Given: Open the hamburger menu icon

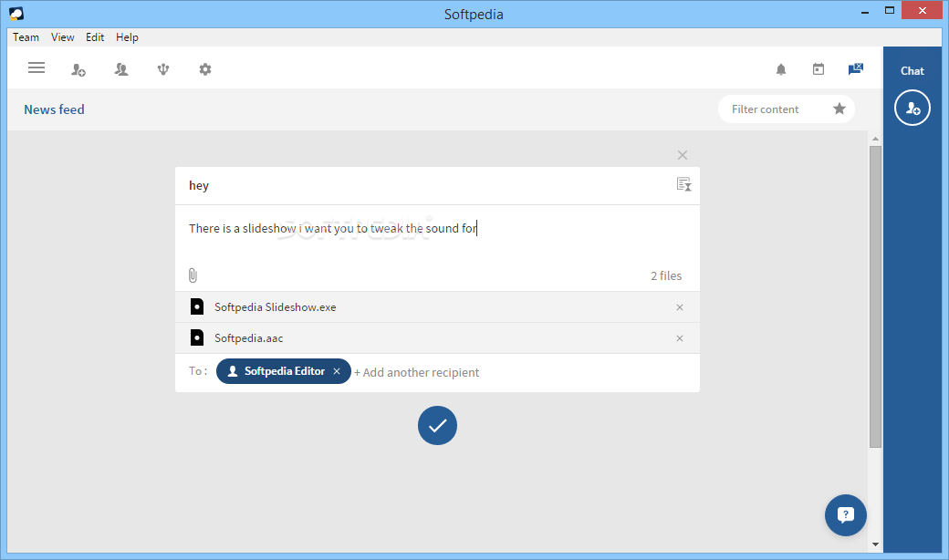Looking at the screenshot, I should coord(36,67).
